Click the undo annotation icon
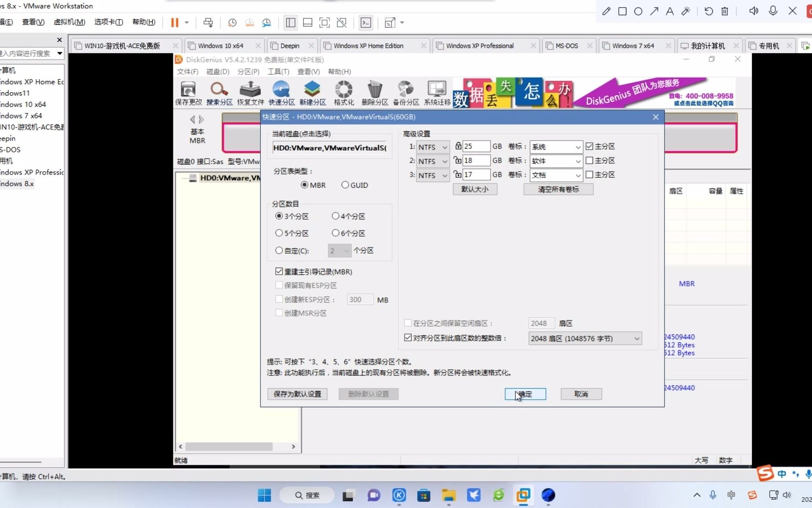Viewport: 812px width, 508px height. [709, 11]
